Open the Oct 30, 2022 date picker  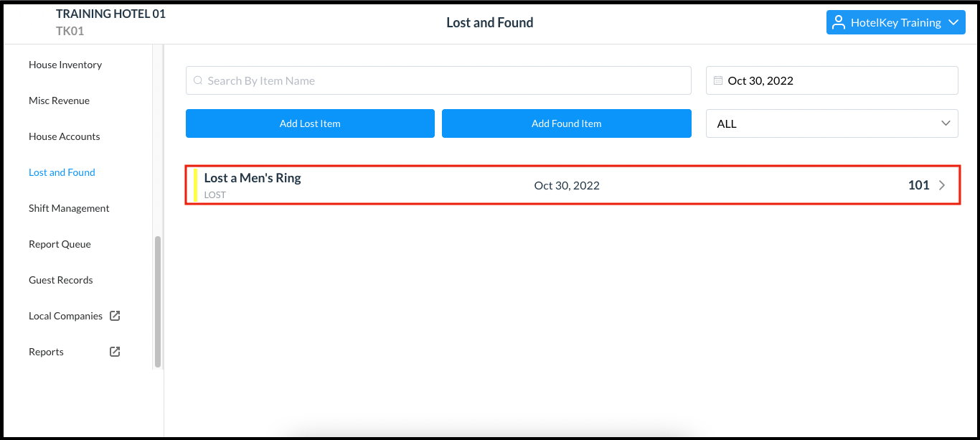[831, 80]
